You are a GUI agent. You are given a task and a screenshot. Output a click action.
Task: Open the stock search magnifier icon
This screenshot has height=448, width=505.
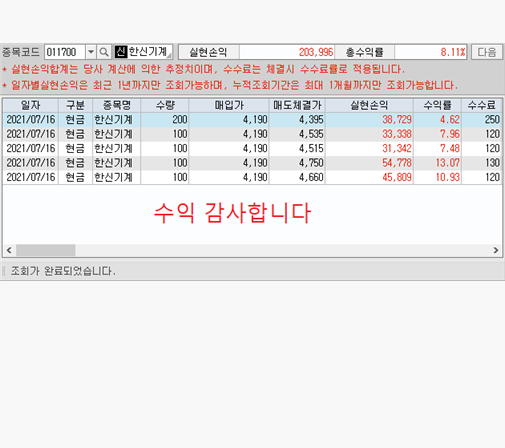104,52
